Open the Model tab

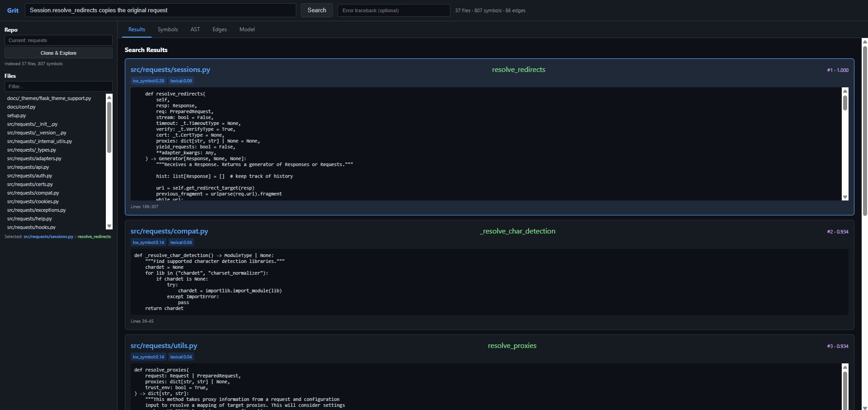(x=247, y=29)
